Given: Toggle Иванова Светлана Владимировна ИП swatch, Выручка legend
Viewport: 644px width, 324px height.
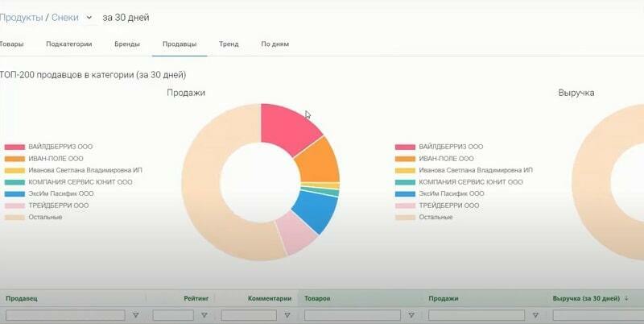Looking at the screenshot, I should (x=406, y=170).
